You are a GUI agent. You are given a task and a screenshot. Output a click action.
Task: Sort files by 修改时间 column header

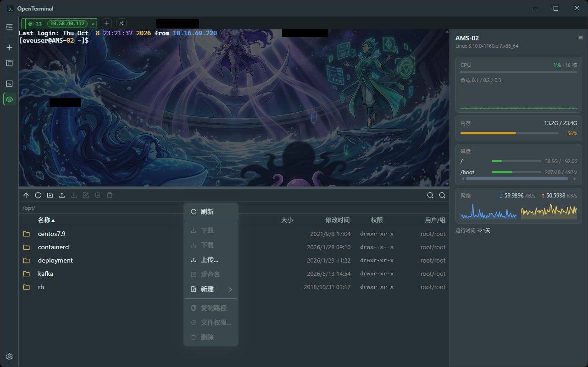pos(338,220)
